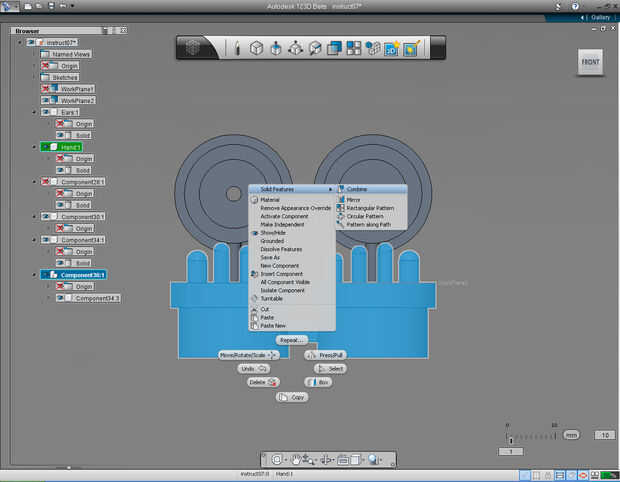Toggle visibility eye of Component34:1 top-level
Image resolution: width=620 pixels, height=482 pixels.
pyautogui.click(x=45, y=240)
